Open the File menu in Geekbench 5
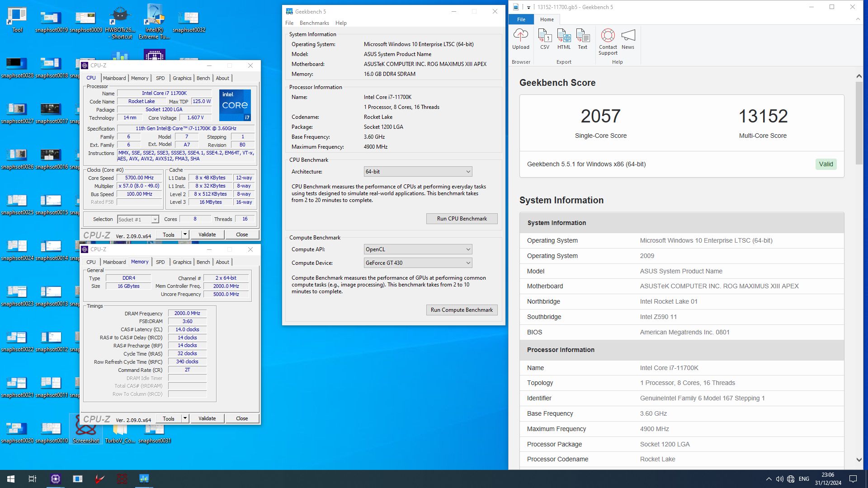 click(x=289, y=23)
